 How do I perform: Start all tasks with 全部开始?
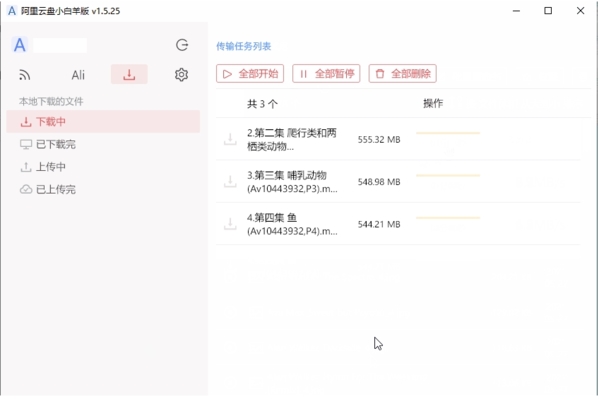coord(250,73)
